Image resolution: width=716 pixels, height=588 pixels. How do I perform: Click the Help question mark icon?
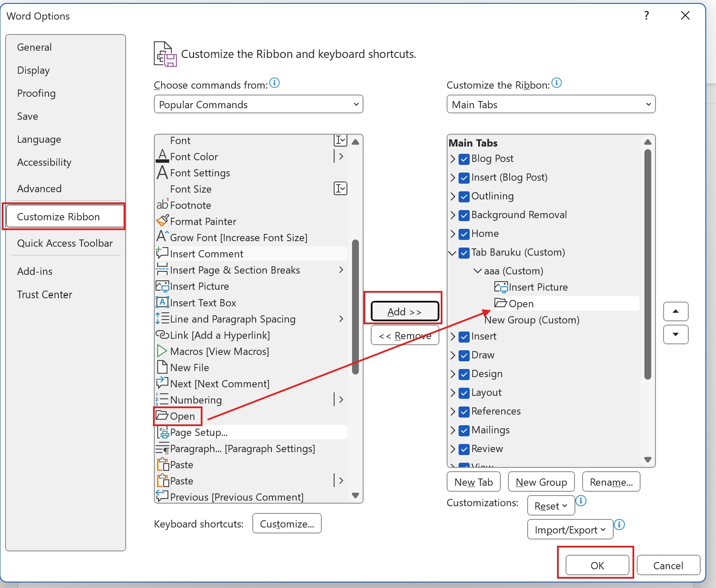(x=647, y=16)
